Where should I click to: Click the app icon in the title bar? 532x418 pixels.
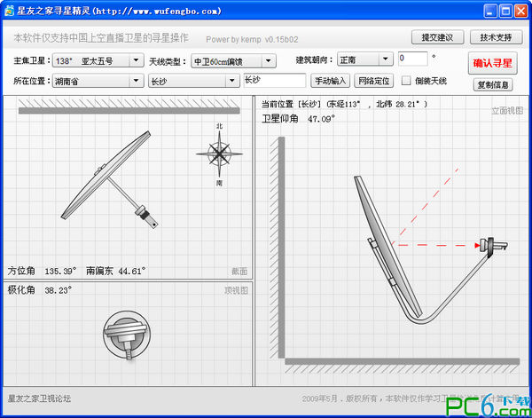click(9, 11)
